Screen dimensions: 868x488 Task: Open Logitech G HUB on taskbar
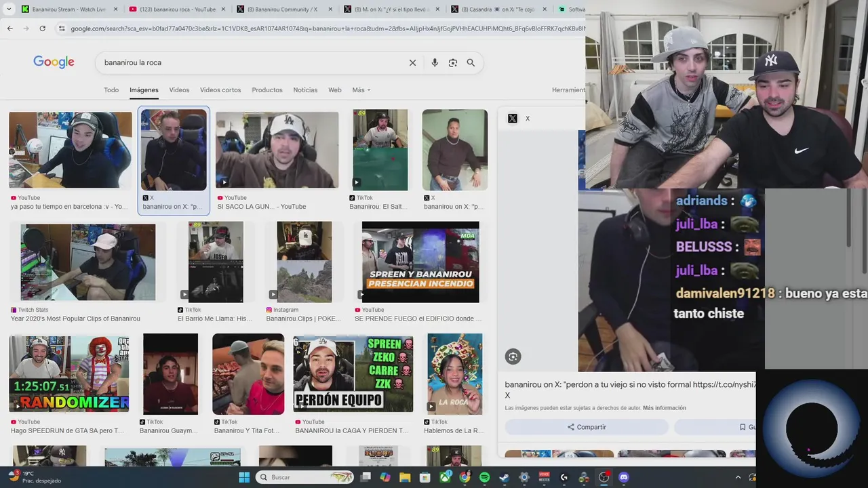(564, 477)
